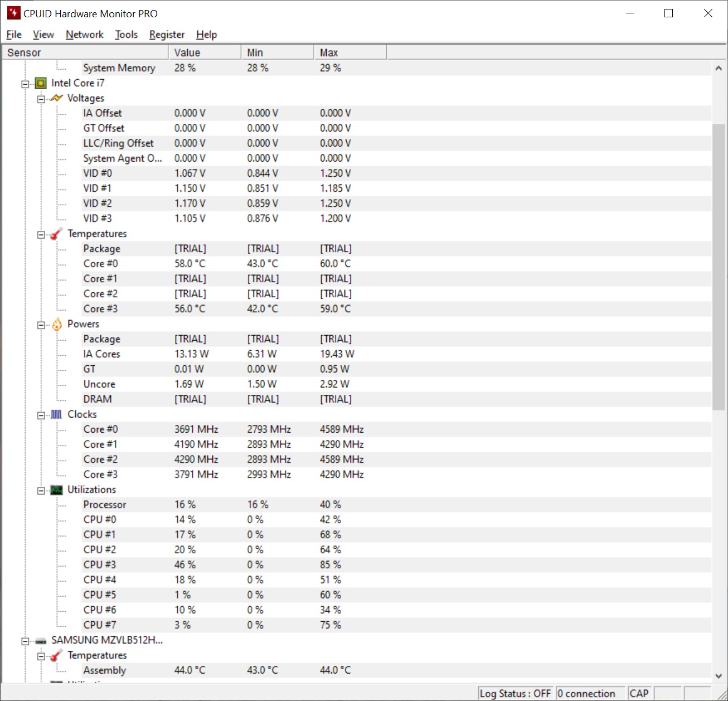Click the scroll down arrow
Screen dimensions: 728x701
click(x=719, y=676)
